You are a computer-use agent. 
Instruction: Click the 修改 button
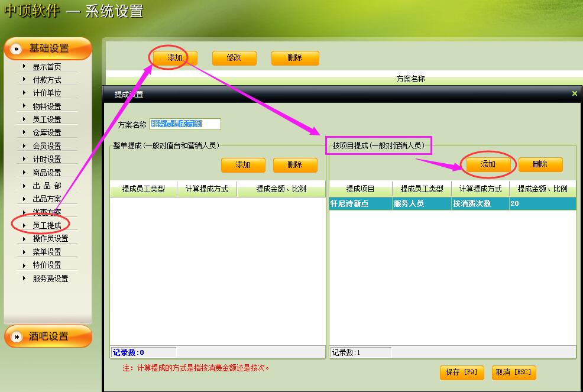tap(234, 58)
